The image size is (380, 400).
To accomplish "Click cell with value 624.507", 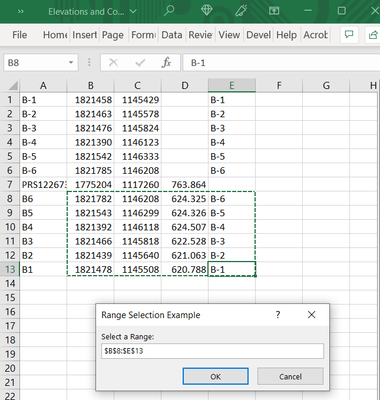I will (x=185, y=227).
